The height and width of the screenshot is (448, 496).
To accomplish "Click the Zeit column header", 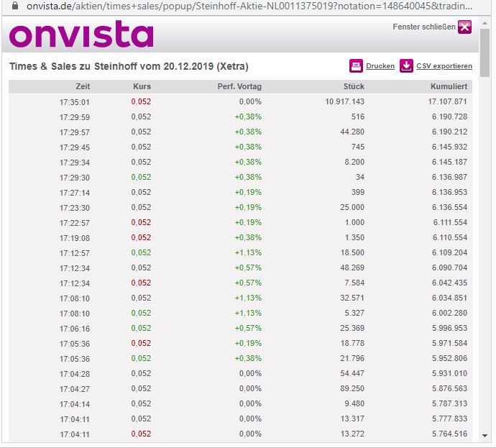I will click(83, 86).
